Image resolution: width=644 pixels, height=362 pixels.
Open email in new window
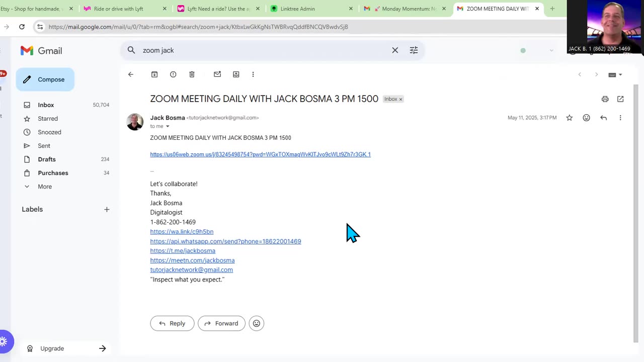coord(620,99)
